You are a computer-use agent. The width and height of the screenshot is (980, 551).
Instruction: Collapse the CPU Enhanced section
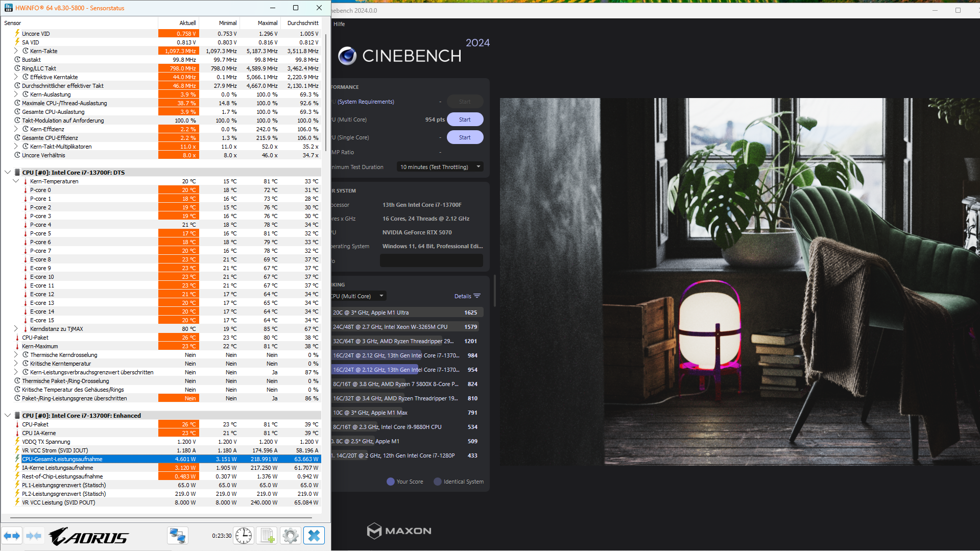[8, 416]
